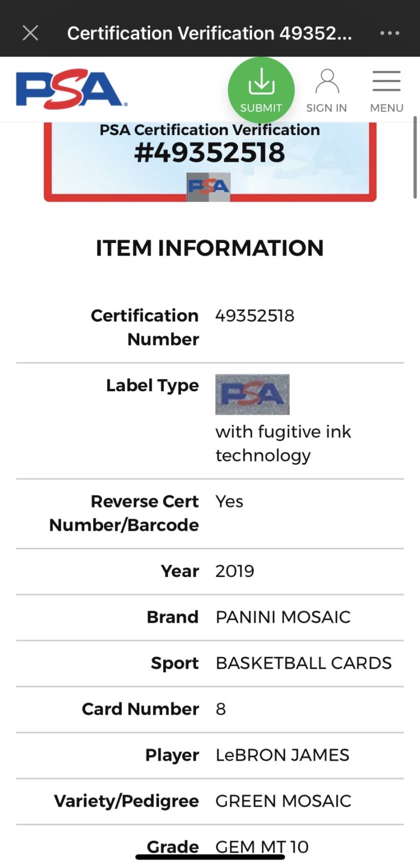Tap the LeBRON JAMES player value
This screenshot has width=420, height=868.
283,755
